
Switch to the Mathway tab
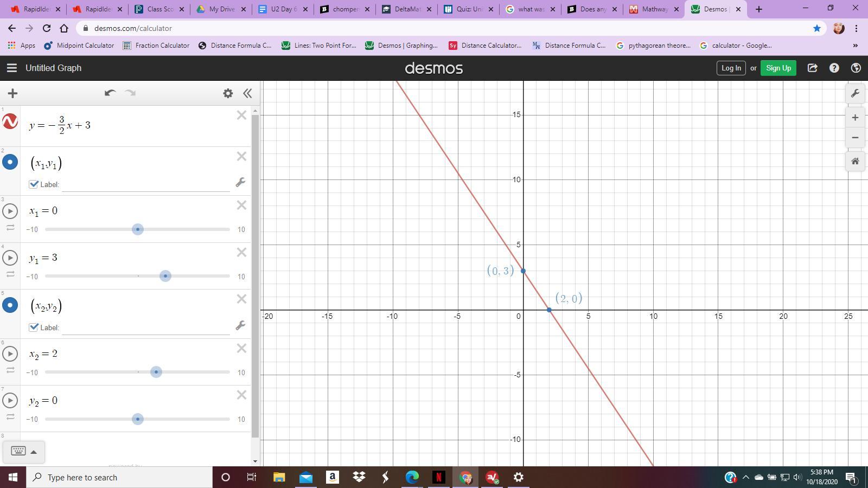pos(654,9)
